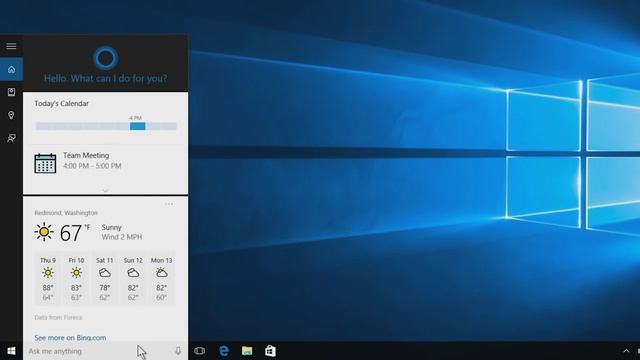This screenshot has height=360, width=640.
Task: Click the current 67 °F temperature
Action: [x=75, y=233]
